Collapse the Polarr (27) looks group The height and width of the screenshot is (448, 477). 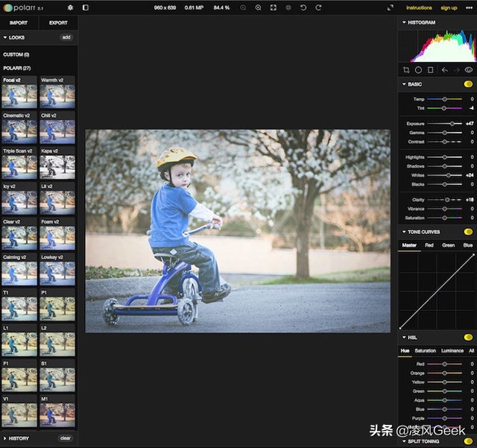coord(16,68)
